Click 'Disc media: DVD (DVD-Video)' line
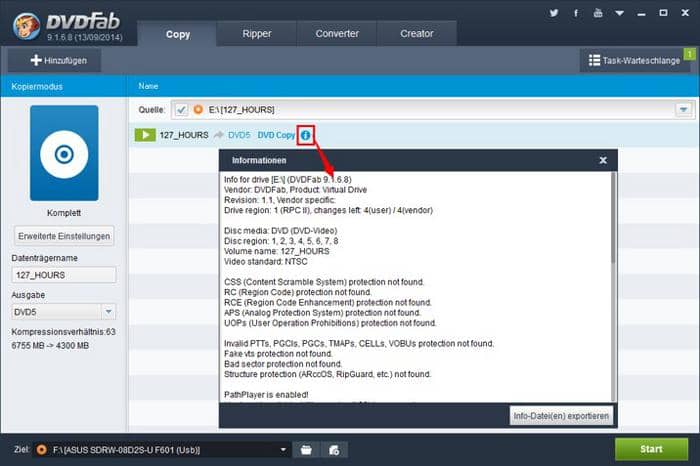The height and width of the screenshot is (466, 700). coord(280,231)
